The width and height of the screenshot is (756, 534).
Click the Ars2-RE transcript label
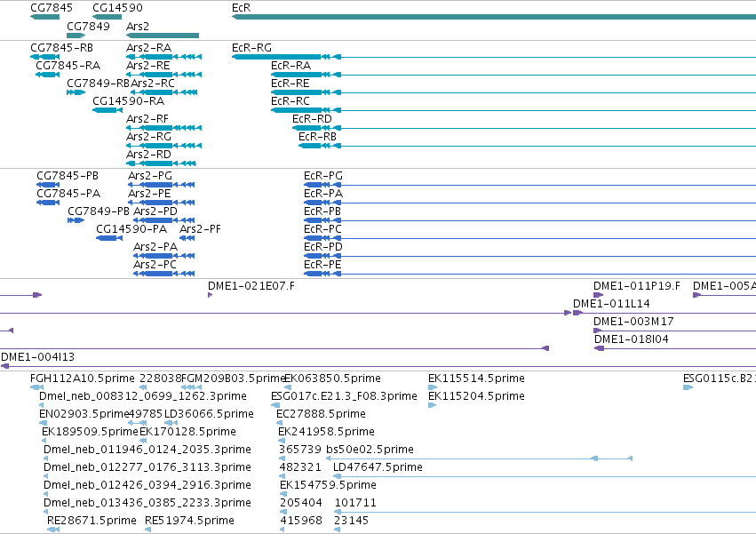tap(148, 66)
